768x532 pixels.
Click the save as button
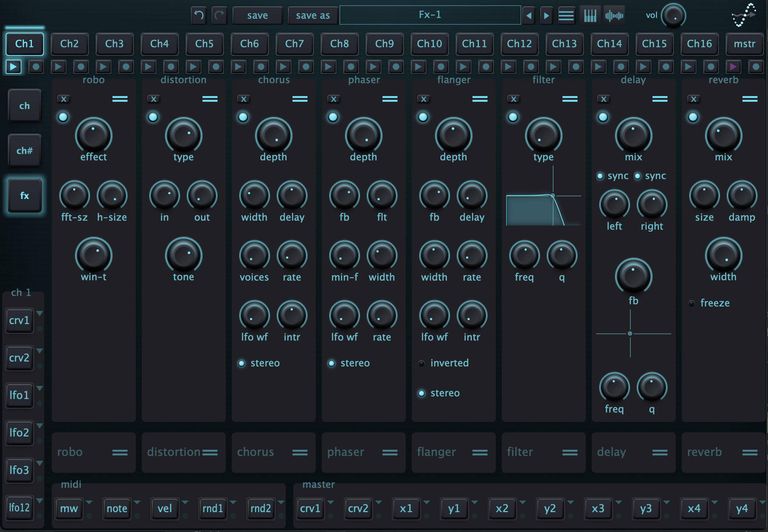(x=313, y=16)
